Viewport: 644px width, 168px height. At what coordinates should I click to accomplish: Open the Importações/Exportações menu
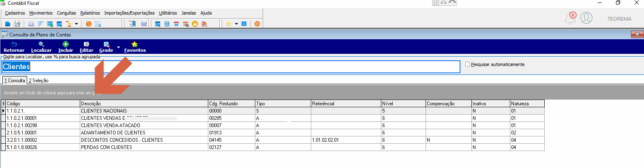129,13
